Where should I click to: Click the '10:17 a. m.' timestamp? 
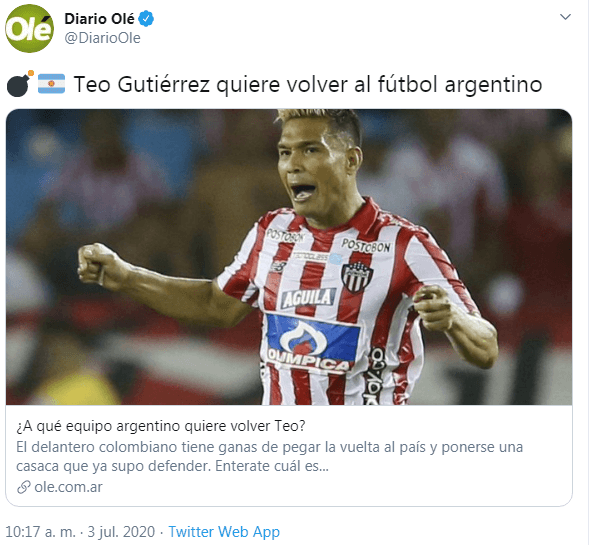click(41, 532)
